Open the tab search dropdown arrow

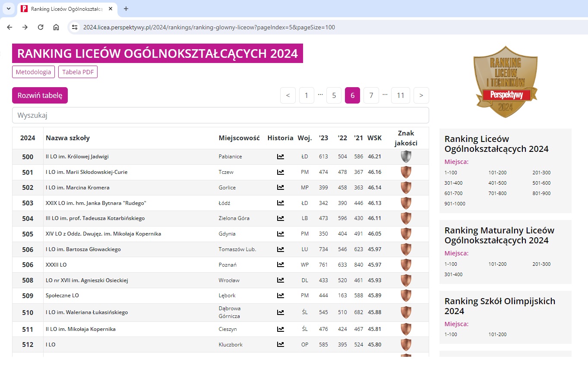[x=8, y=9]
